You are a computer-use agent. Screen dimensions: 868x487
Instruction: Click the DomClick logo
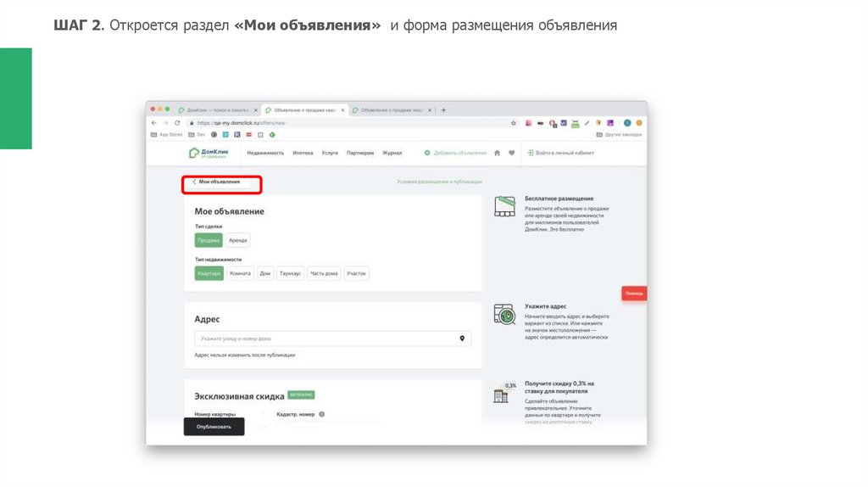pyautogui.click(x=209, y=153)
